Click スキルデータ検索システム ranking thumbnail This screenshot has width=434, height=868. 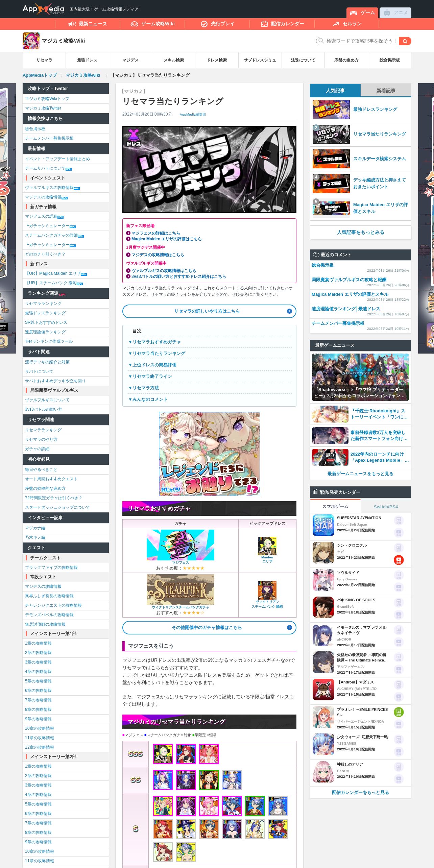coord(331,159)
